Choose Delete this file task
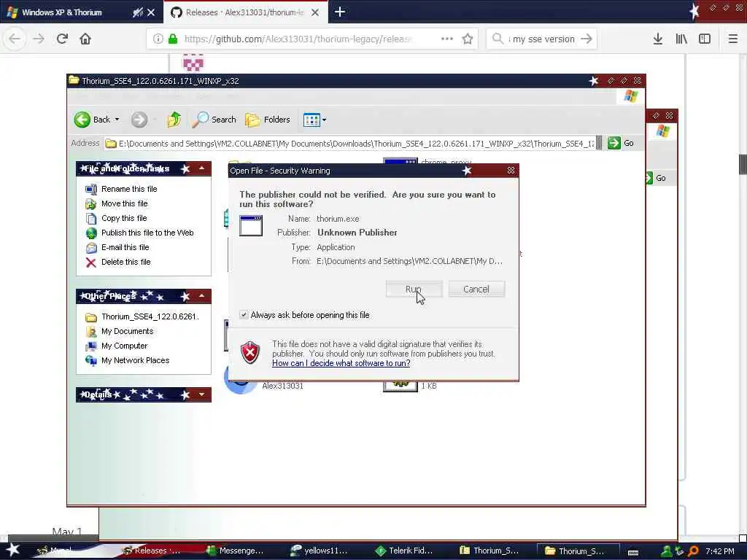This screenshot has width=747, height=560. click(x=125, y=262)
